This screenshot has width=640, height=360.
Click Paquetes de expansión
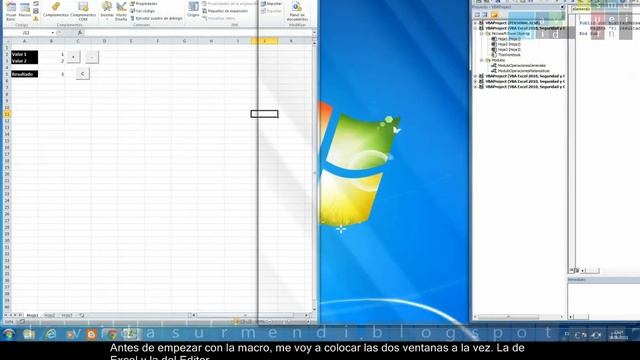pyautogui.click(x=225, y=11)
